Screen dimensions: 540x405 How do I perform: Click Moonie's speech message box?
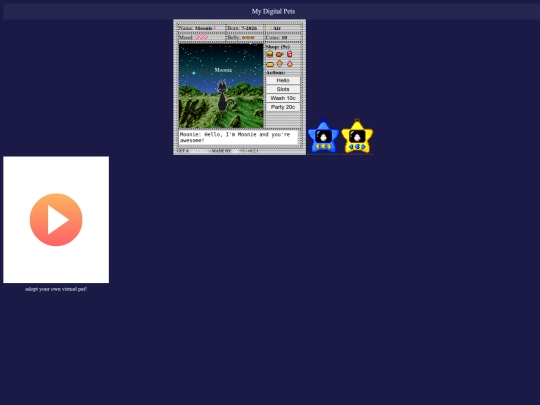coord(238,137)
